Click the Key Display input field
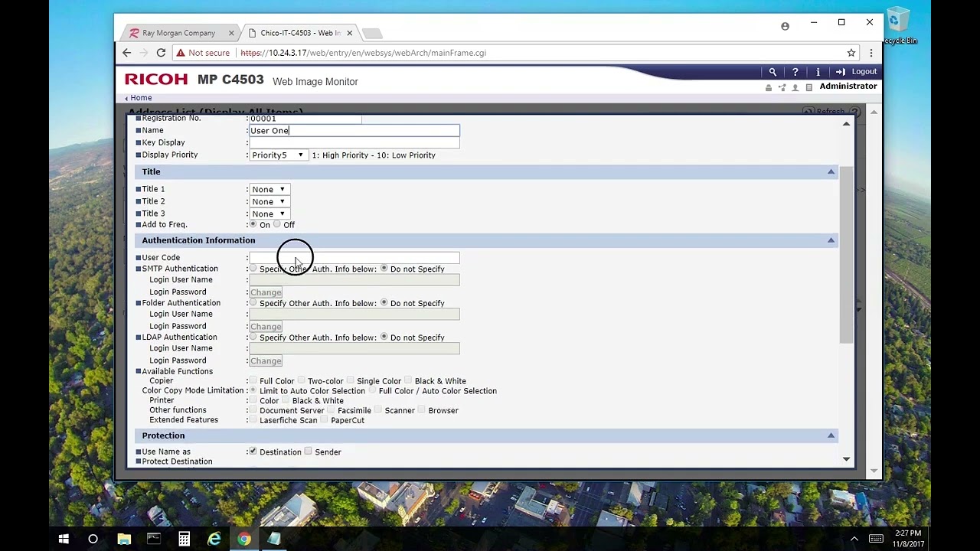 354,143
